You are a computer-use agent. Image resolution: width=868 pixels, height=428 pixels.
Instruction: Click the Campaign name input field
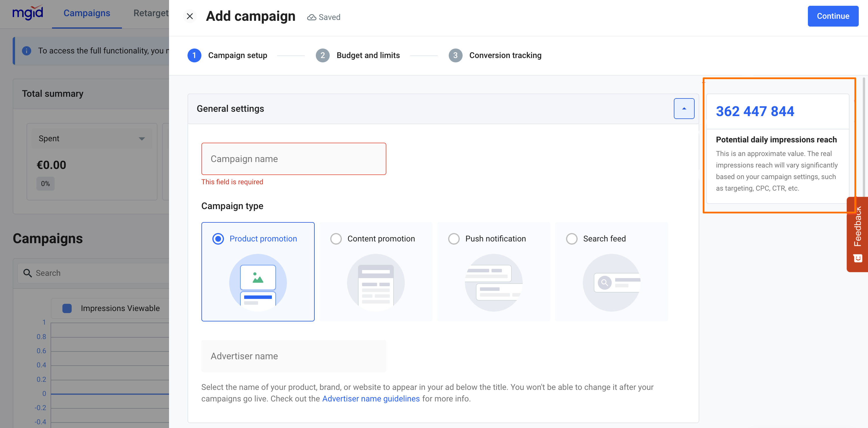pyautogui.click(x=294, y=159)
